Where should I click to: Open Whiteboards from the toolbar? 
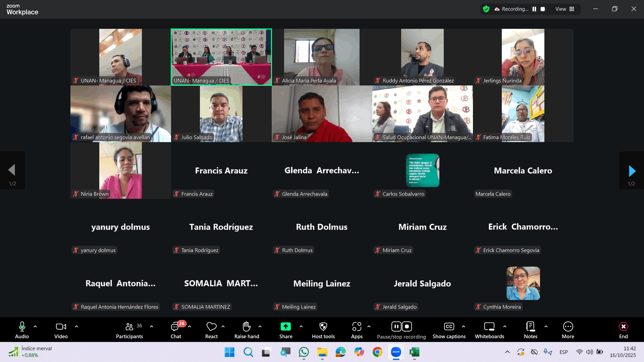point(489,326)
